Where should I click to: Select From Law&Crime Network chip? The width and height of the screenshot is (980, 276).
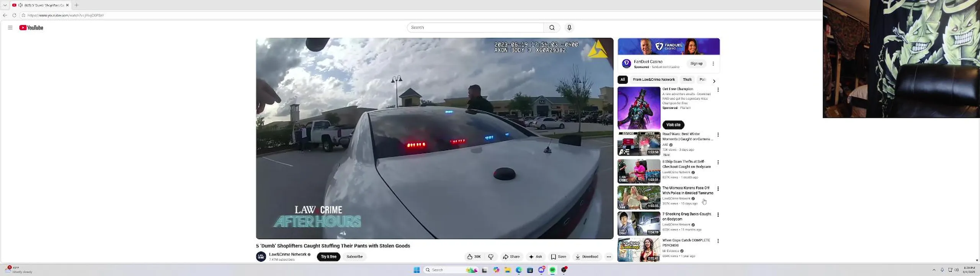[x=654, y=80]
